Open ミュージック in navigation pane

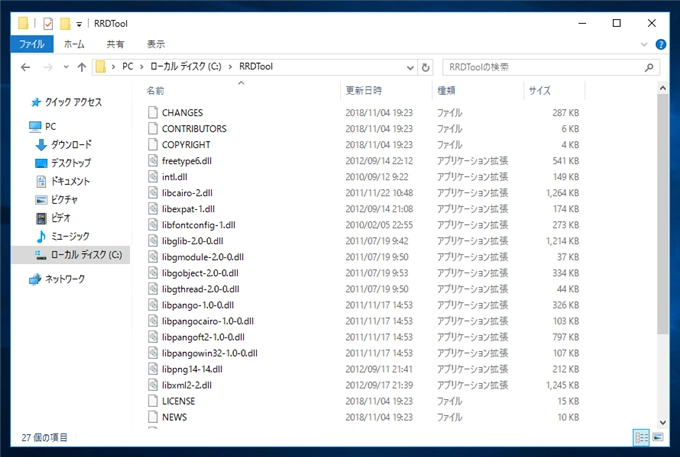pyautogui.click(x=63, y=236)
